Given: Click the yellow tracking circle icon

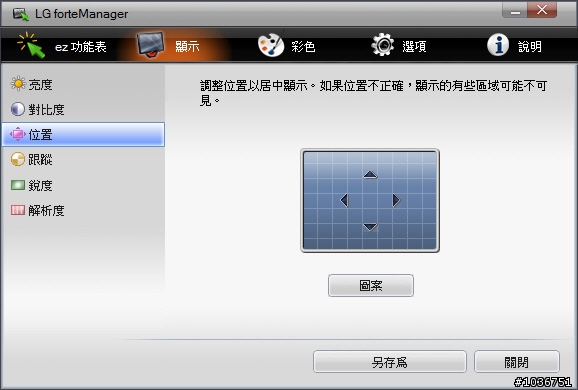Looking at the screenshot, I should click(x=18, y=159).
